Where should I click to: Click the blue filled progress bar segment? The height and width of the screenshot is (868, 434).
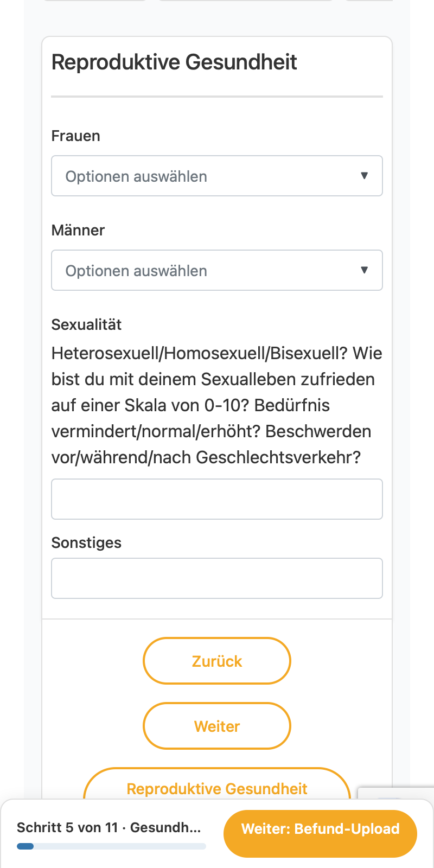tap(25, 846)
